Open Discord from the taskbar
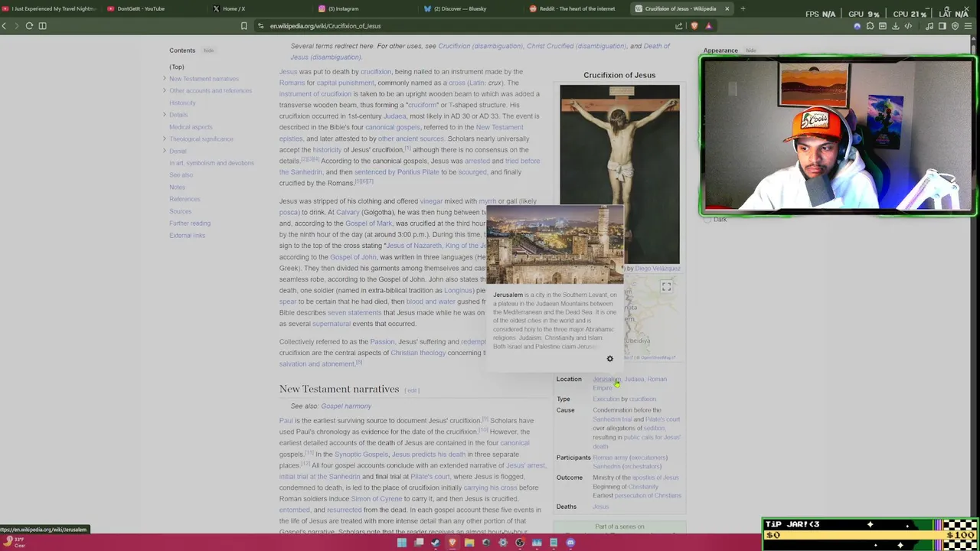The width and height of the screenshot is (980, 551). [570, 543]
